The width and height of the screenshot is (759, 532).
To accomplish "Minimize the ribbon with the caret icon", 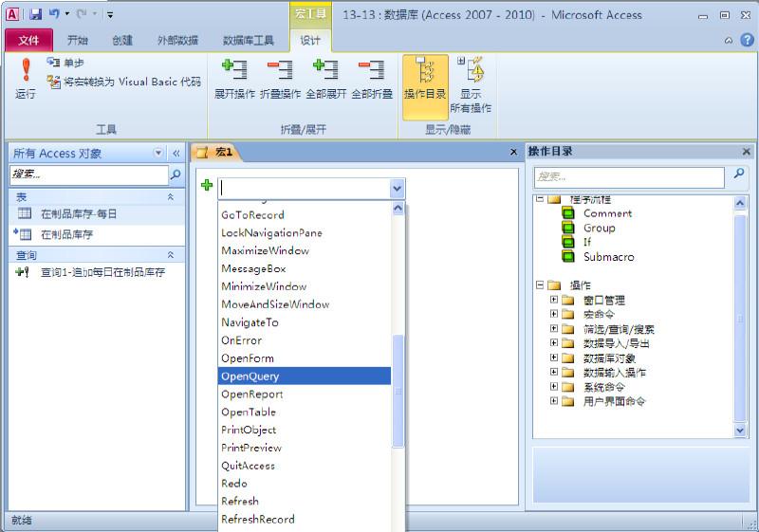I will point(729,41).
